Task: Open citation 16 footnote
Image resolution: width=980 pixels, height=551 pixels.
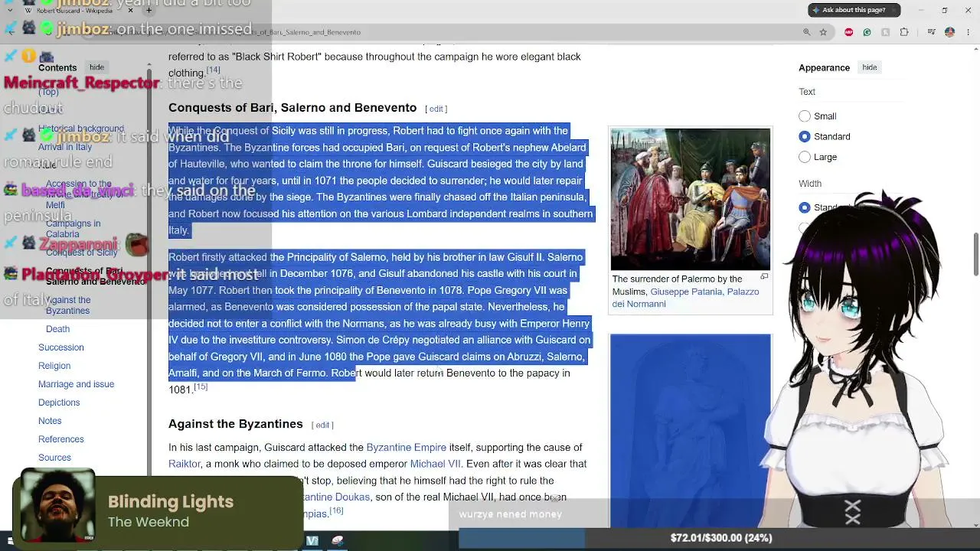Action: click(336, 510)
